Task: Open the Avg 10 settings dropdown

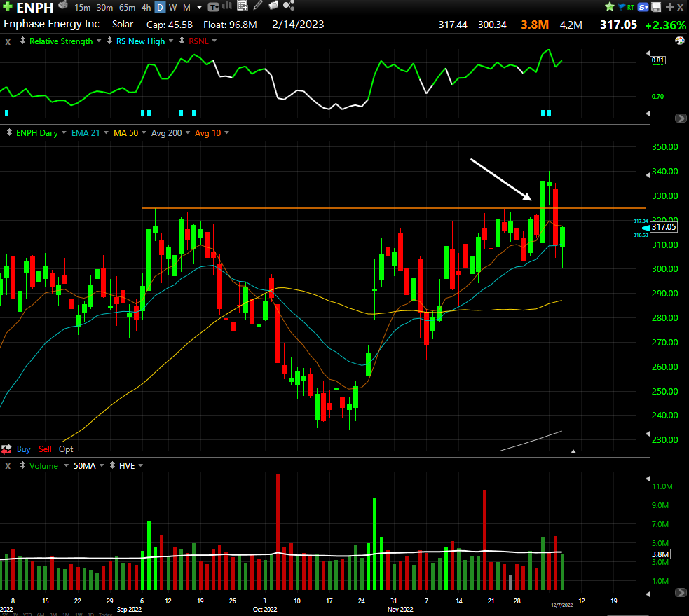Action: pyautogui.click(x=226, y=132)
